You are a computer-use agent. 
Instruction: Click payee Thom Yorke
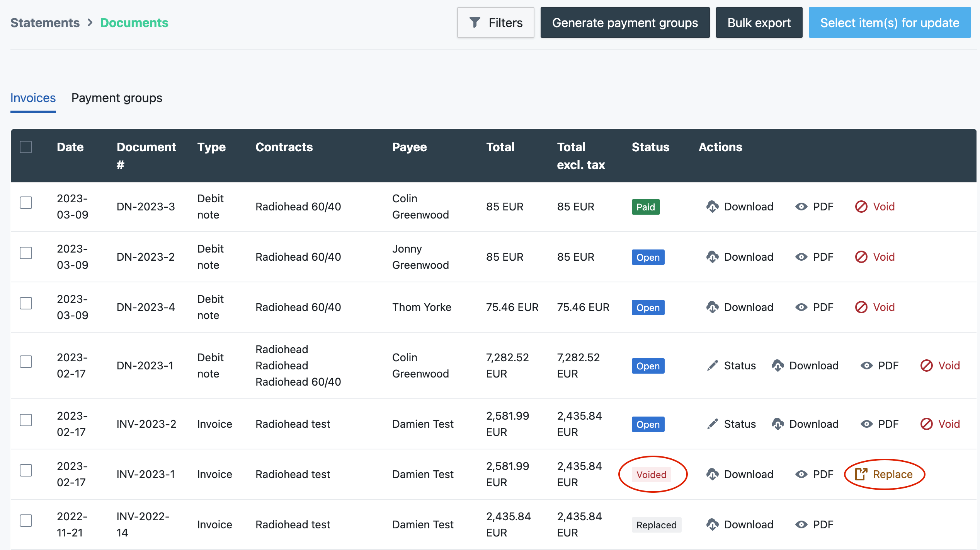pyautogui.click(x=422, y=307)
